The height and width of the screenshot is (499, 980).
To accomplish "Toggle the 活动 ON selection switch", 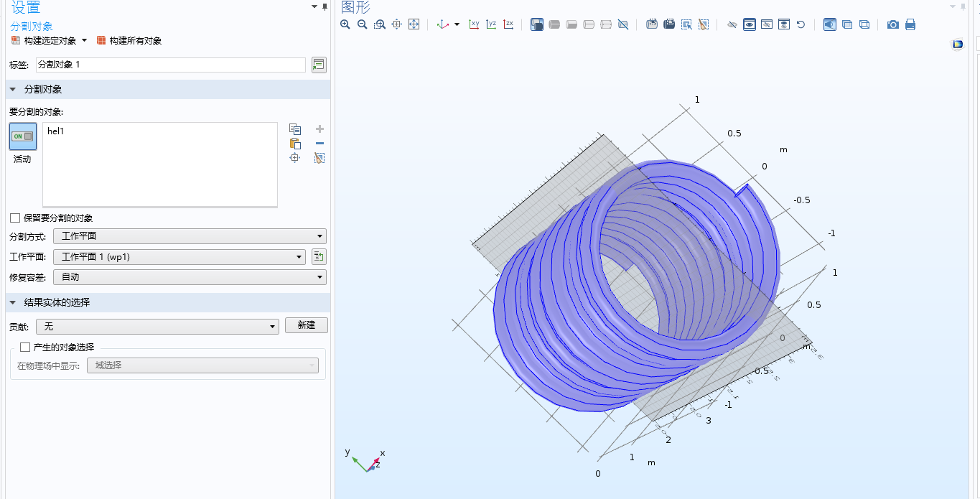I will [23, 136].
